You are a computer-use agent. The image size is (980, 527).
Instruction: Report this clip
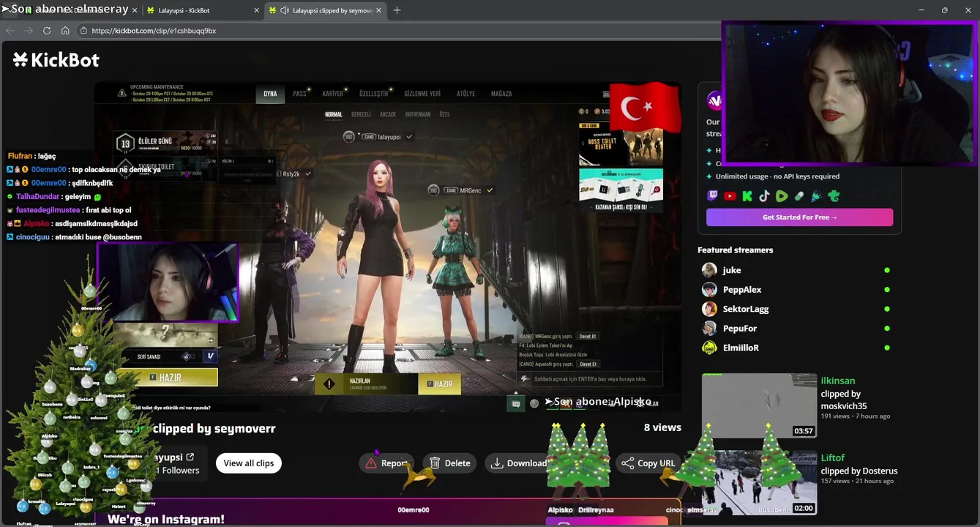(386, 463)
